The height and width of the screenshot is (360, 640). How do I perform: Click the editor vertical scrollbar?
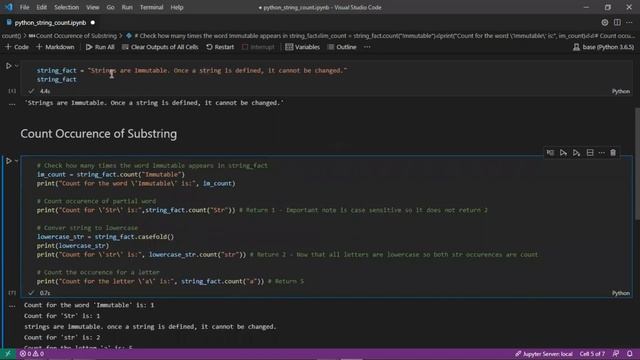[637, 163]
